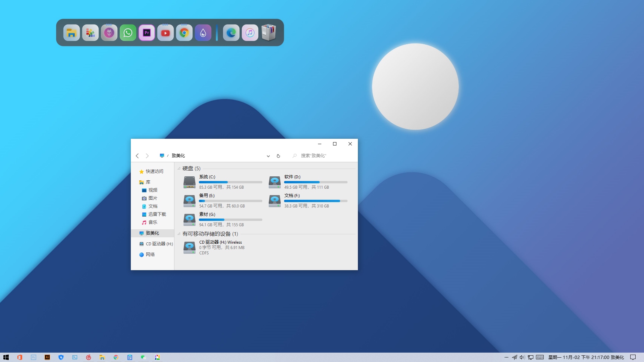Screen dimensions: 644x362
Task: Open the notification center icon
Action: [633, 357]
